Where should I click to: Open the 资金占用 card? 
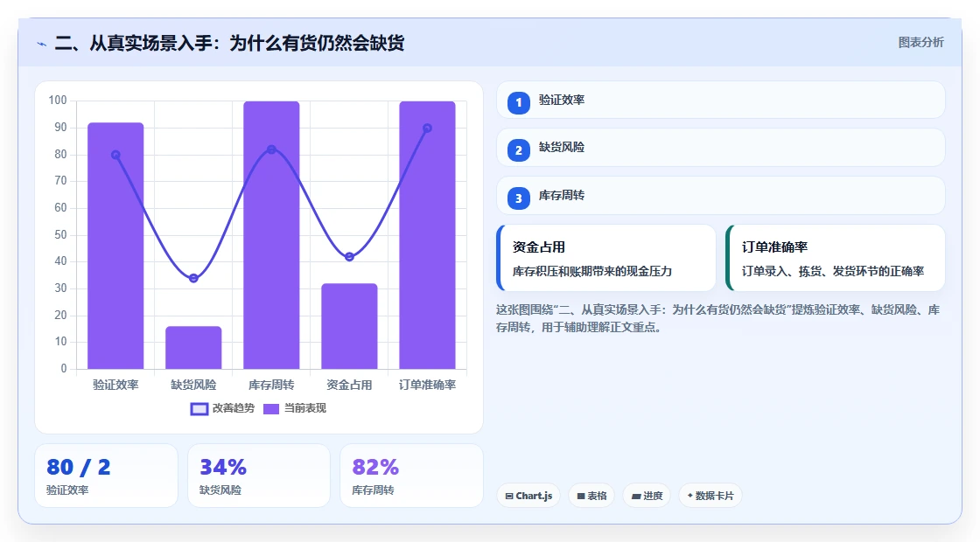pos(605,258)
